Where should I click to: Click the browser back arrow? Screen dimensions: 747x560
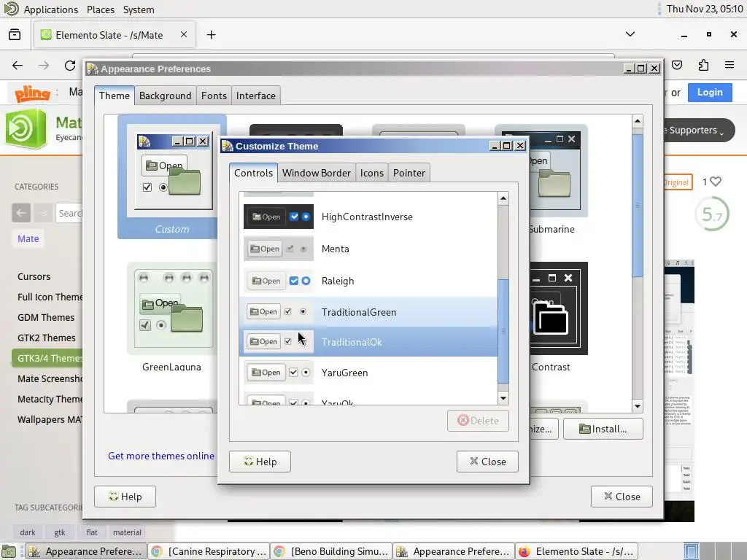pyautogui.click(x=18, y=65)
